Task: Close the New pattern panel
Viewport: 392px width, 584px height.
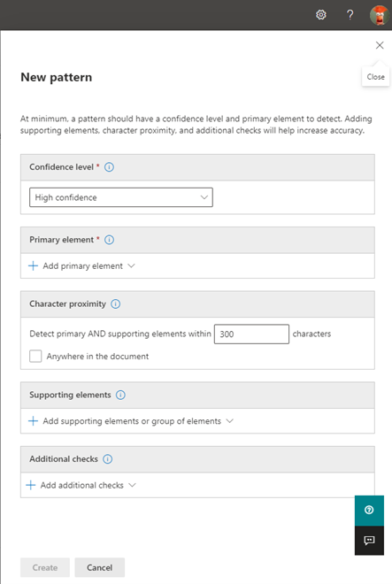Action: 380,45
